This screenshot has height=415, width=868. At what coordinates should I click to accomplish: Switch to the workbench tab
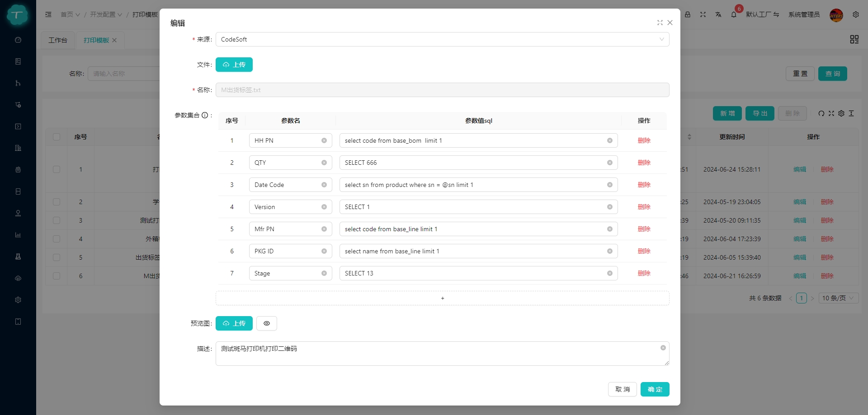58,40
